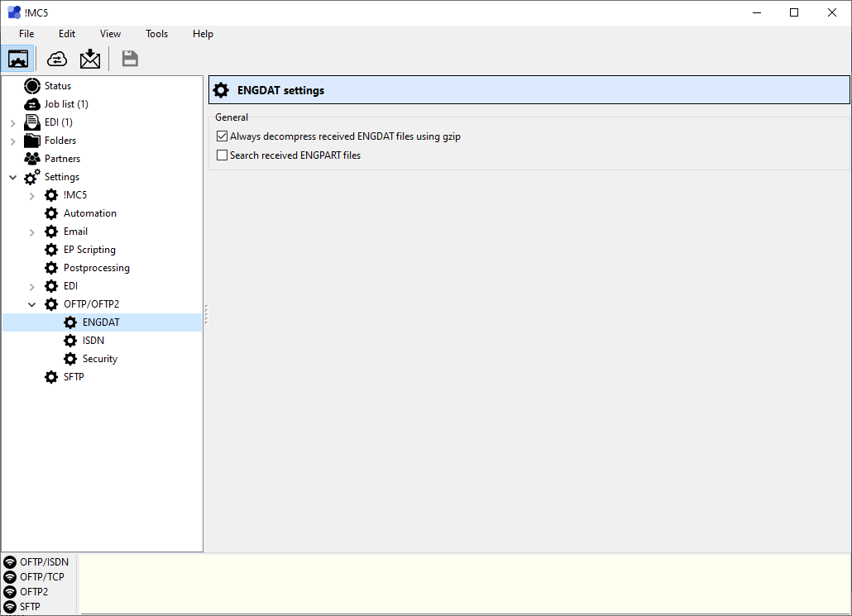The width and height of the screenshot is (852, 616).
Task: Click the OFTP/ISDN connection status icon
Action: click(x=10, y=561)
